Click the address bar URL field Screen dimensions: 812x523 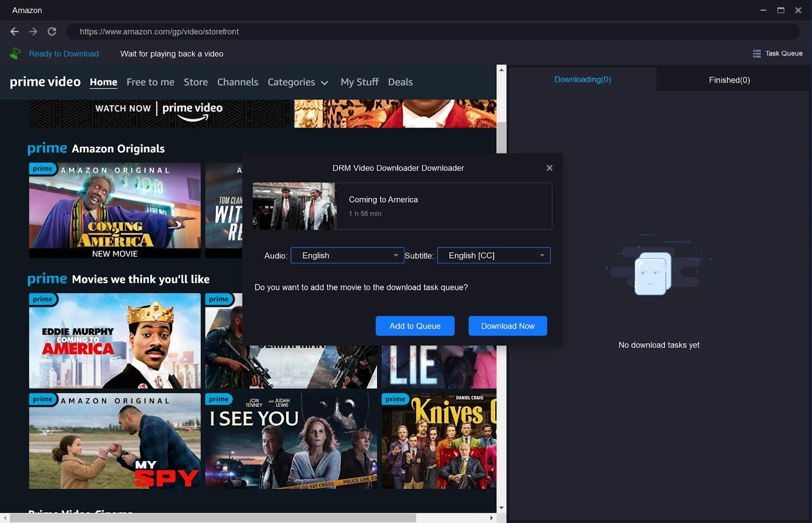click(x=432, y=31)
